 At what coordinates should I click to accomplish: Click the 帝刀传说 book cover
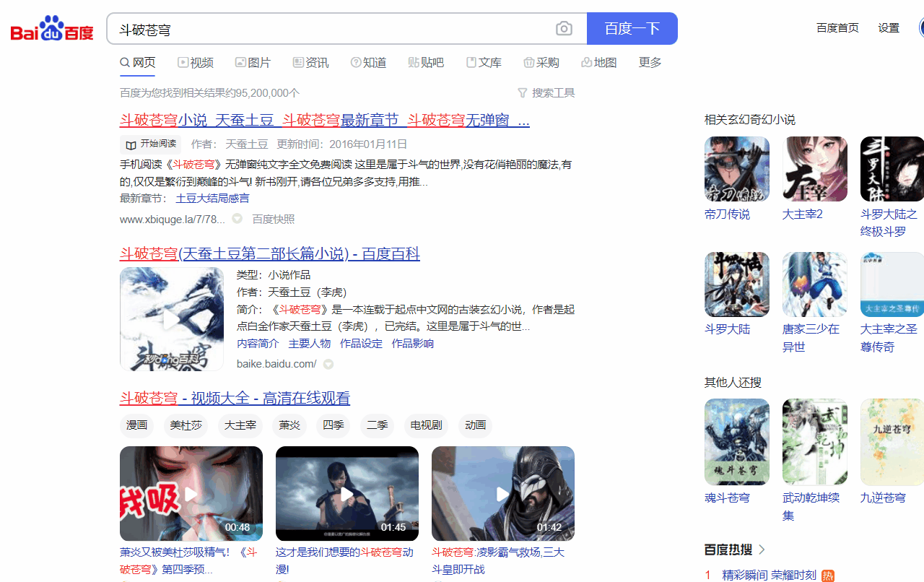coord(737,169)
